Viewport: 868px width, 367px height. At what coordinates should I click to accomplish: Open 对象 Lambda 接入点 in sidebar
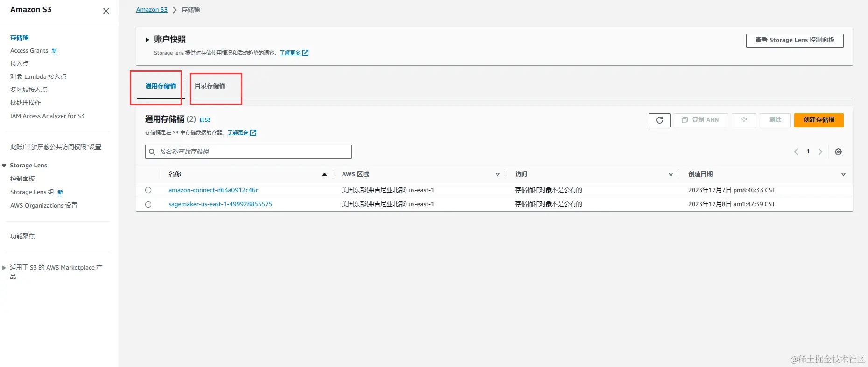click(x=38, y=76)
